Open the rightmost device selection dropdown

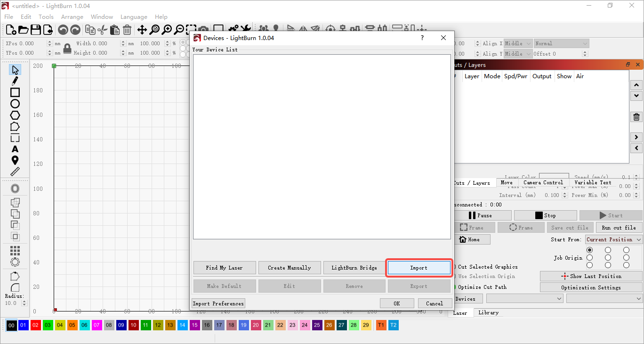click(x=604, y=298)
